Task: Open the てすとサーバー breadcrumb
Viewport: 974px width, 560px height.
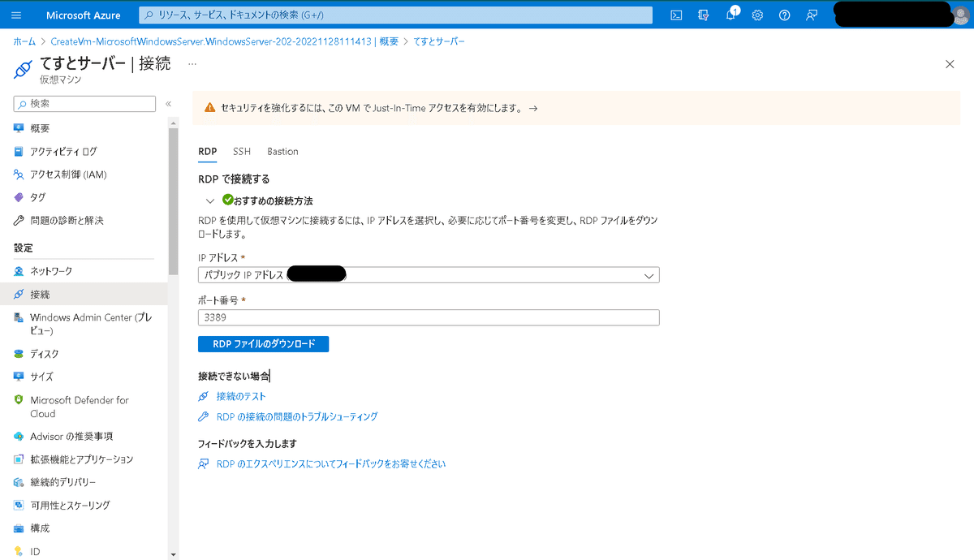Action: (438, 41)
